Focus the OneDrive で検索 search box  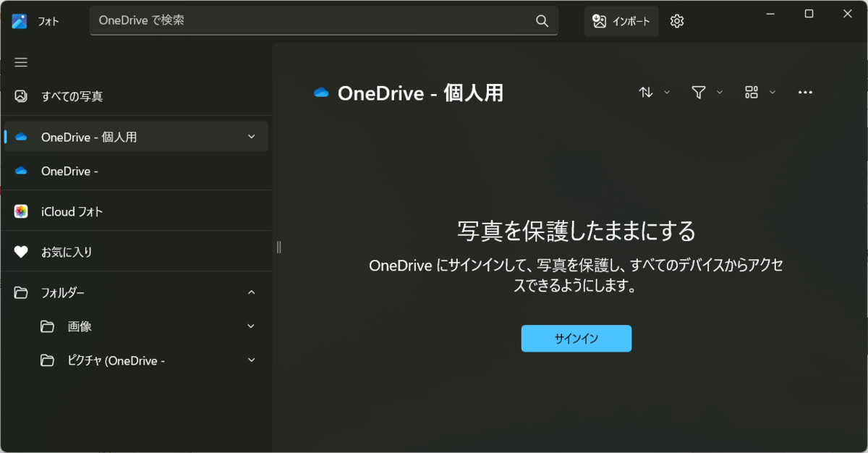click(x=323, y=21)
